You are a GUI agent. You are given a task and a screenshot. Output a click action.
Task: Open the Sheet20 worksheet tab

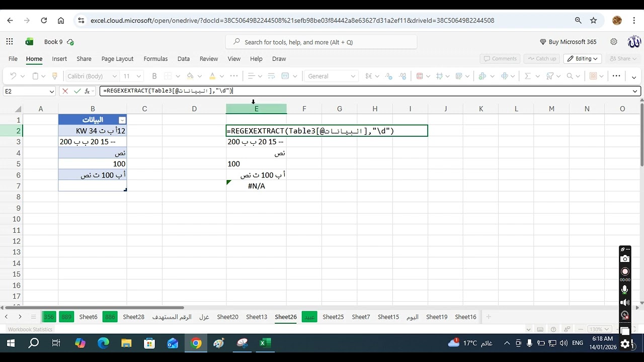[227, 317]
